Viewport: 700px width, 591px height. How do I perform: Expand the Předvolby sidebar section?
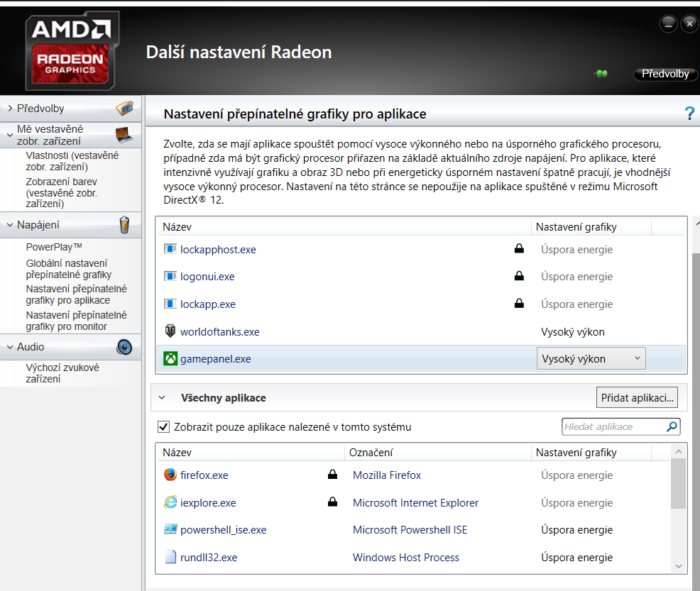coord(11,109)
